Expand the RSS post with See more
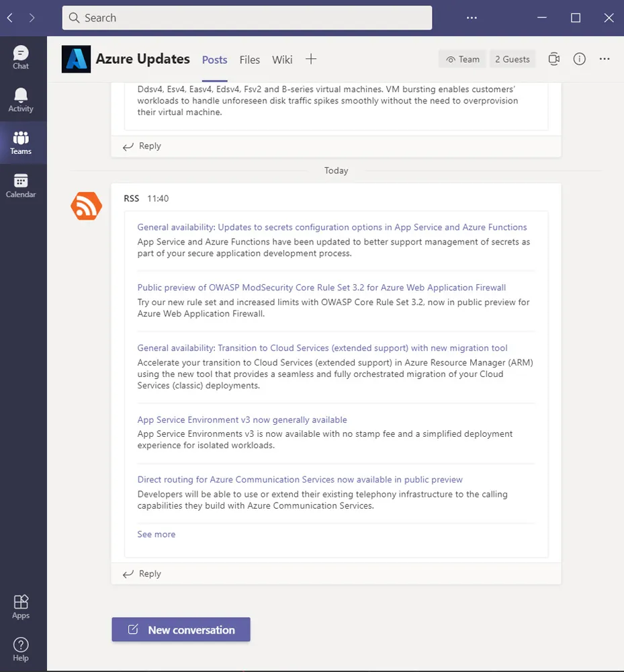624x672 pixels. point(157,534)
